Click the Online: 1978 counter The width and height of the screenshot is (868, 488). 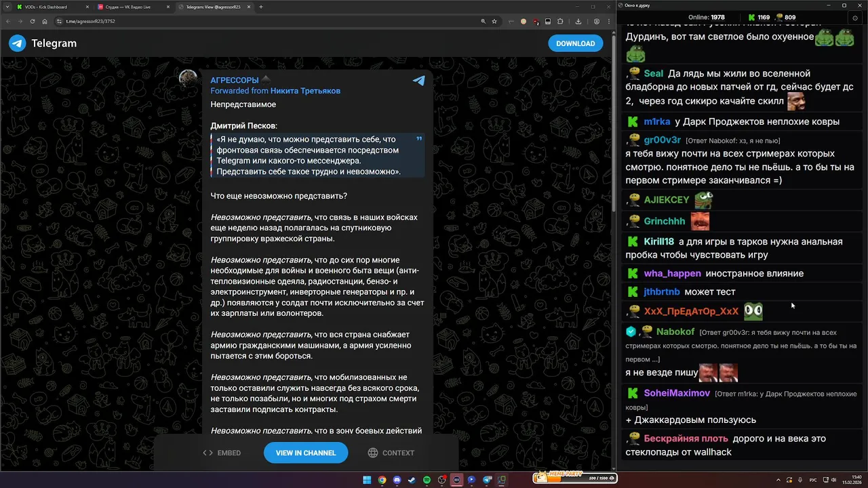(x=707, y=17)
